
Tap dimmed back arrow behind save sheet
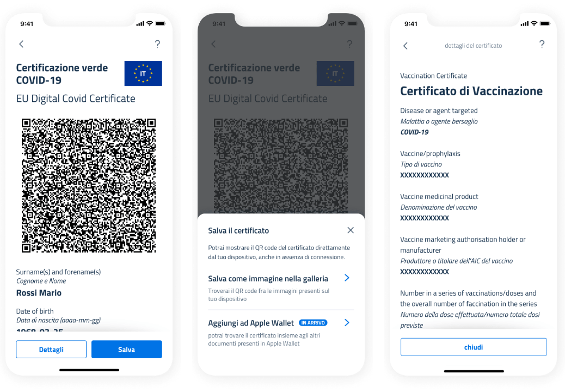pos(213,44)
